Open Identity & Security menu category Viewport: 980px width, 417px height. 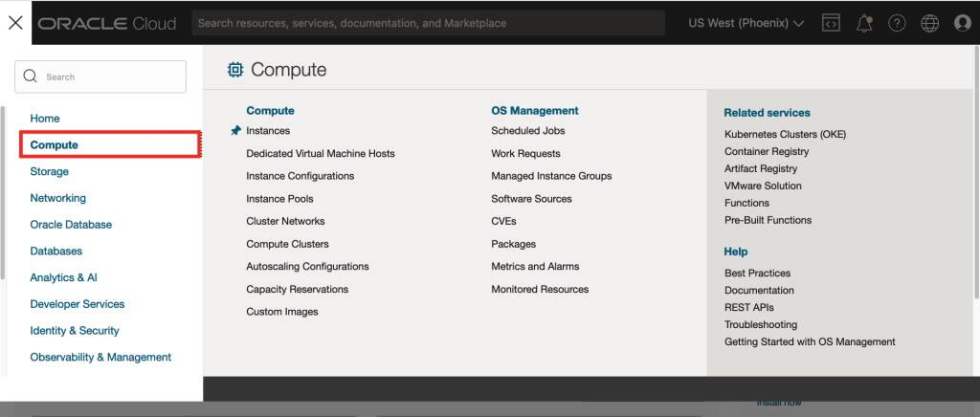(75, 331)
